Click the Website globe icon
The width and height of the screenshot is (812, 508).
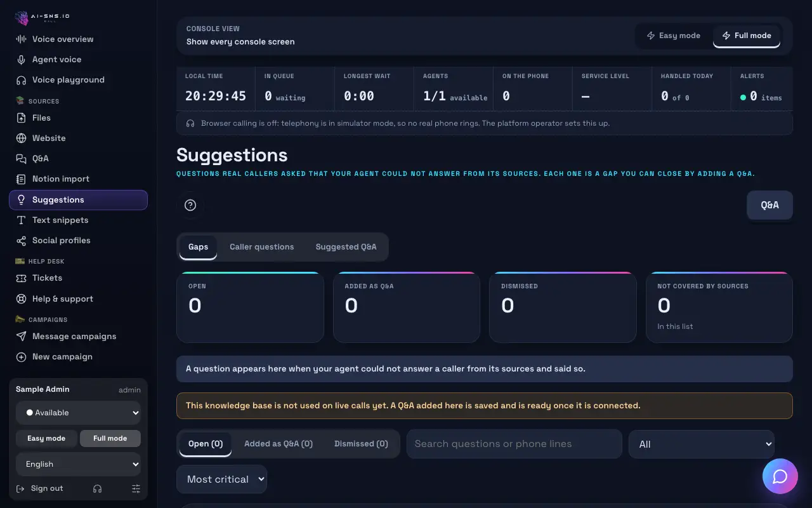pos(21,138)
